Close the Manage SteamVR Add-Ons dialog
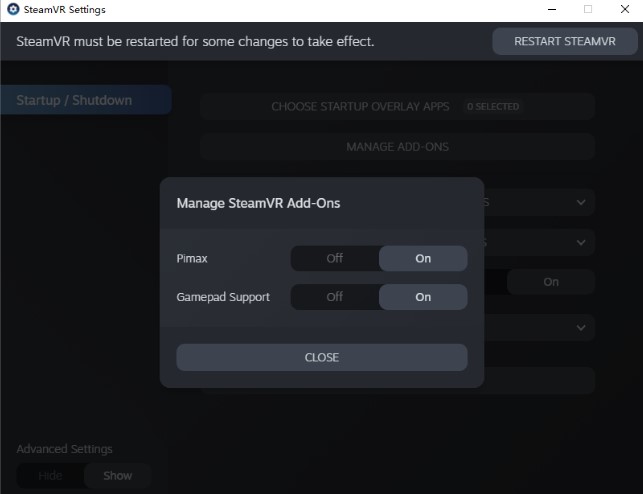This screenshot has height=494, width=643. 322,357
